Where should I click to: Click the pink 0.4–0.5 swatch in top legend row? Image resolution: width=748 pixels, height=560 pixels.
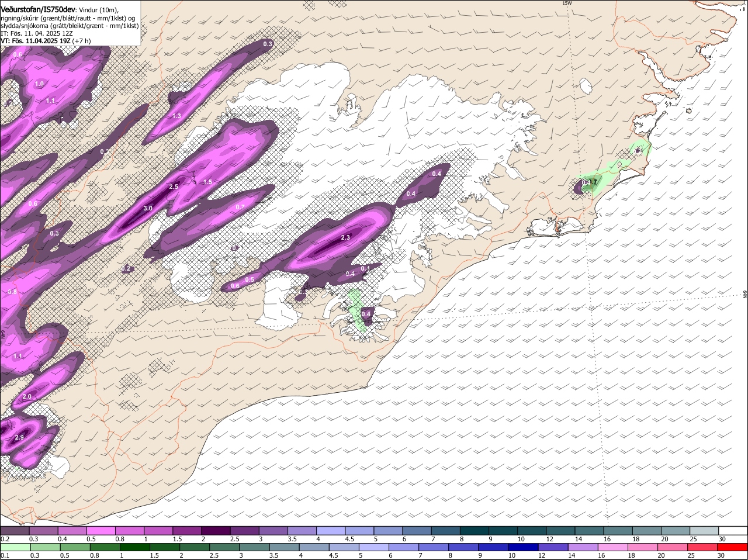73,530
